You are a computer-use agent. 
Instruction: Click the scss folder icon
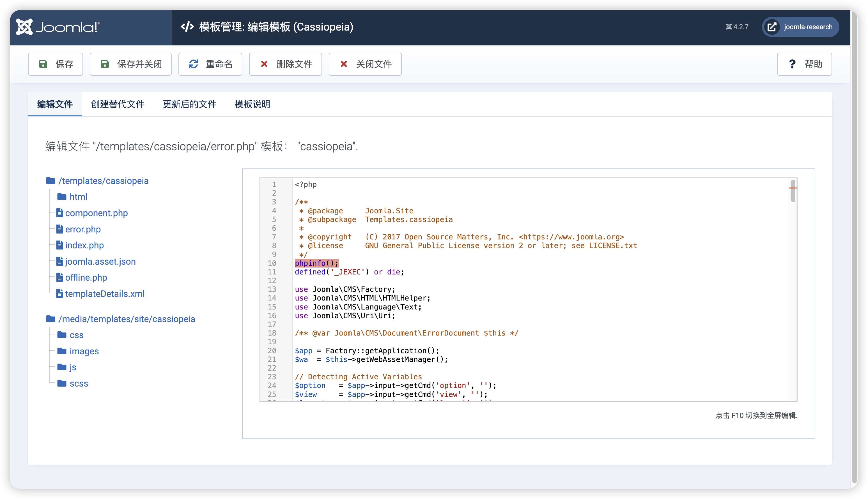click(62, 383)
